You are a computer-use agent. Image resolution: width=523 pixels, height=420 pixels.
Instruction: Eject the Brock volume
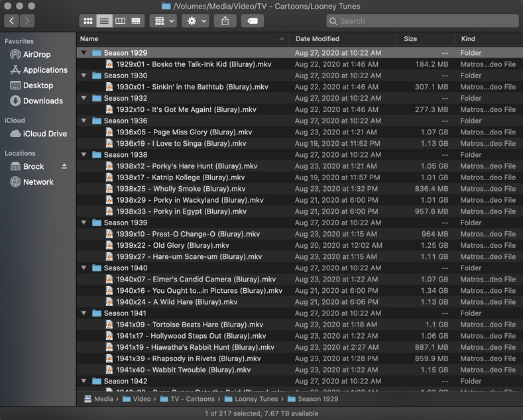tap(64, 166)
